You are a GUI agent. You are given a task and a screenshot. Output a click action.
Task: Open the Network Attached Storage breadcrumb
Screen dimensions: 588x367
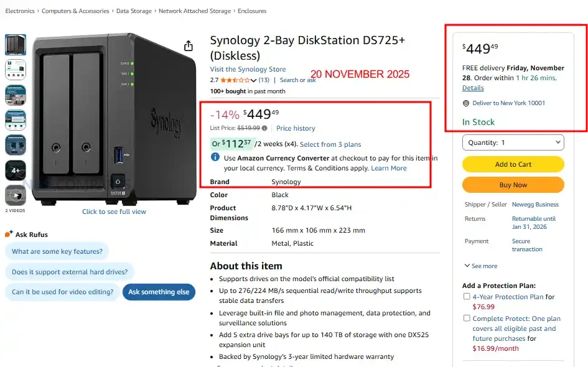(x=194, y=11)
